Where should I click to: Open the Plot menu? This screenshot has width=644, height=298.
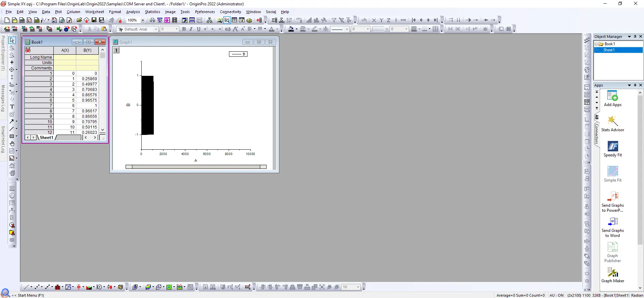point(58,12)
